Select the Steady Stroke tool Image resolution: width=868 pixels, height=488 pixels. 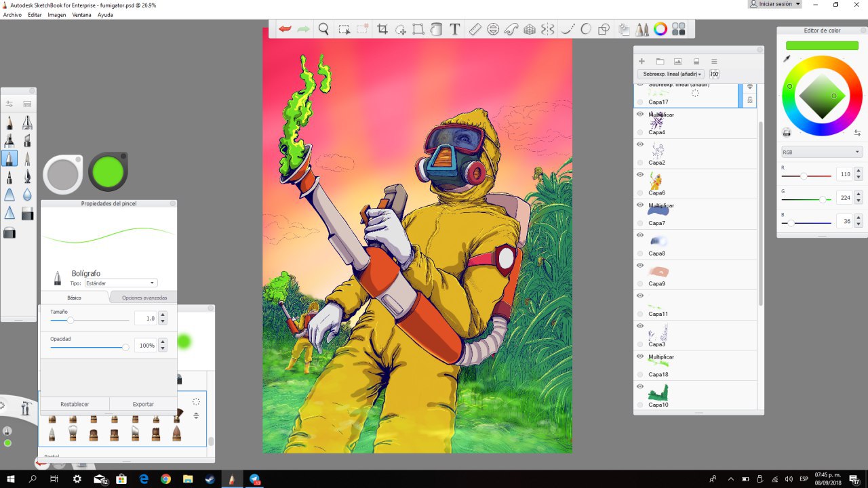point(568,29)
